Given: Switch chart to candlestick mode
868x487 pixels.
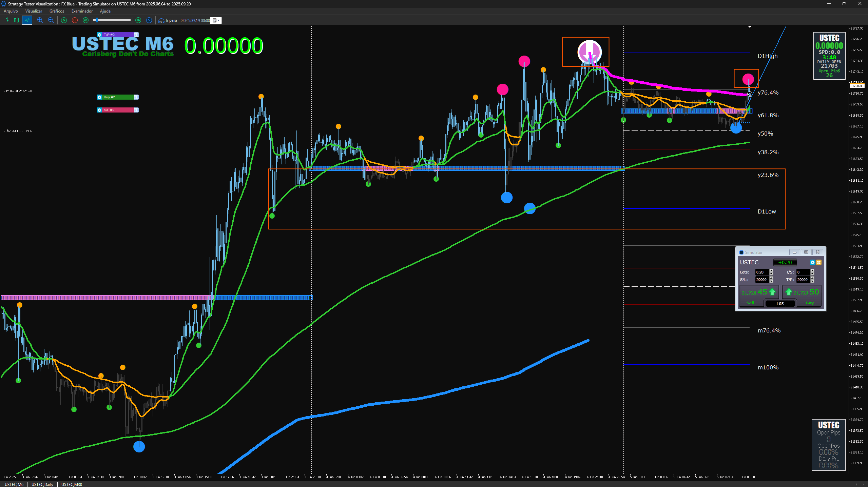Looking at the screenshot, I should coord(16,20).
